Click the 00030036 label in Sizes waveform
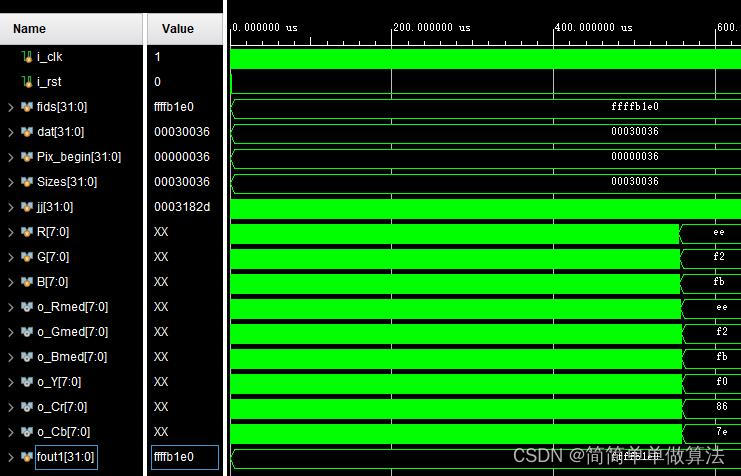The image size is (741, 476). point(635,182)
